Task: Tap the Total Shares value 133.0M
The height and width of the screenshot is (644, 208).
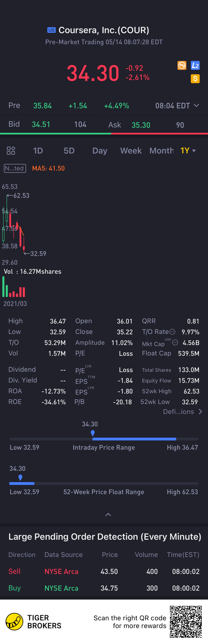Action: pyautogui.click(x=189, y=370)
